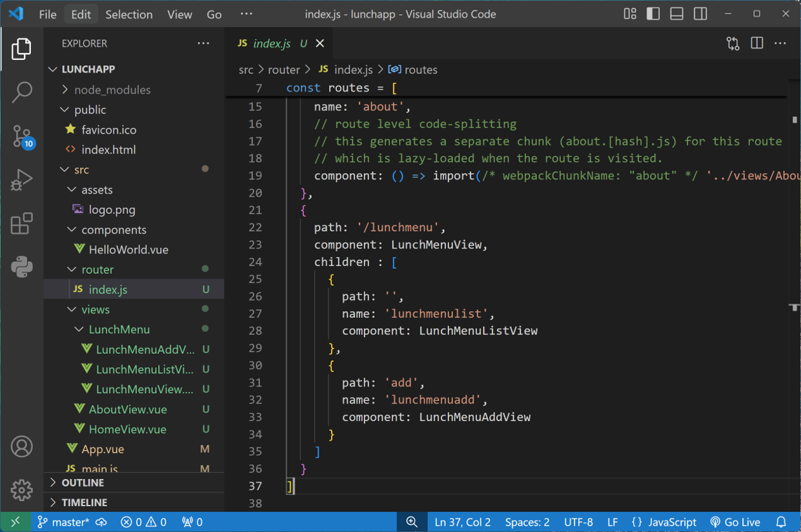This screenshot has height=532, width=801.
Task: Click the ports forwarded status icon
Action: (x=192, y=522)
